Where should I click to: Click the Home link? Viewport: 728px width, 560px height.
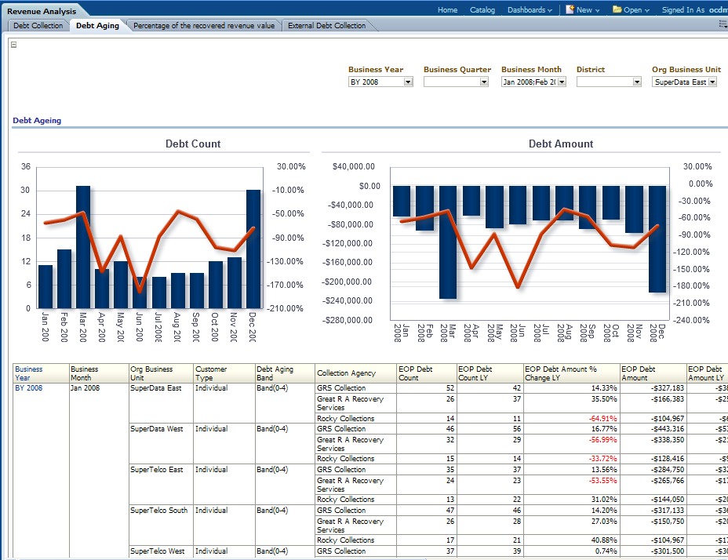[448, 9]
